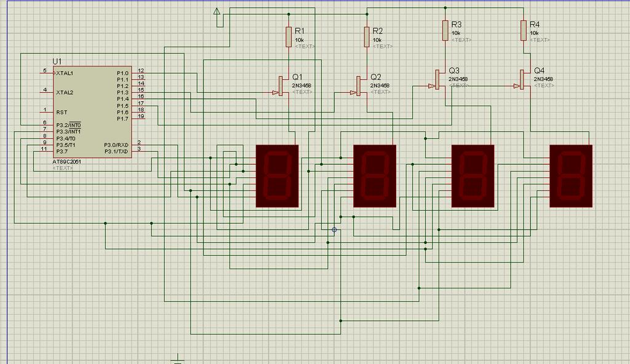Click the P1.4 pin label

[x=122, y=99]
